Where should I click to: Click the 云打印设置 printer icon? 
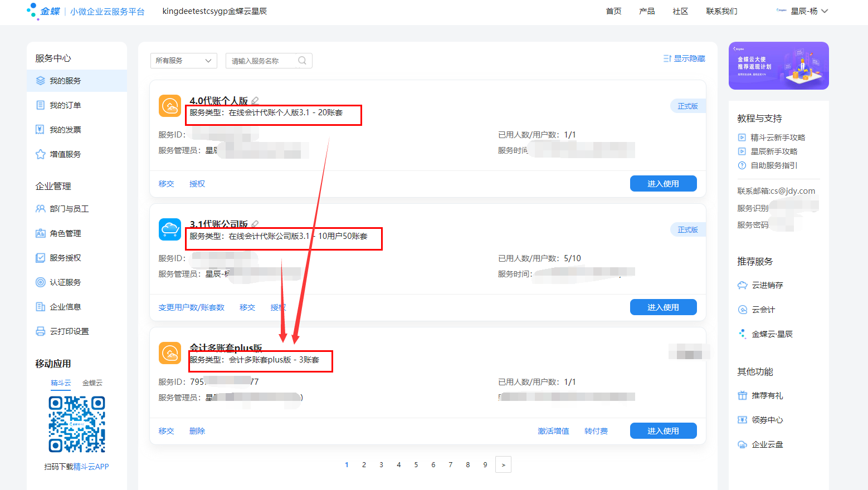click(x=40, y=331)
